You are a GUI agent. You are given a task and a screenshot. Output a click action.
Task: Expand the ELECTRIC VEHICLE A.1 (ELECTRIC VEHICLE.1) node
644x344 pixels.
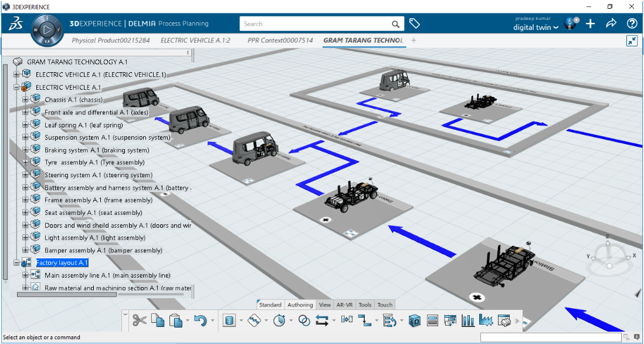[x=16, y=75]
